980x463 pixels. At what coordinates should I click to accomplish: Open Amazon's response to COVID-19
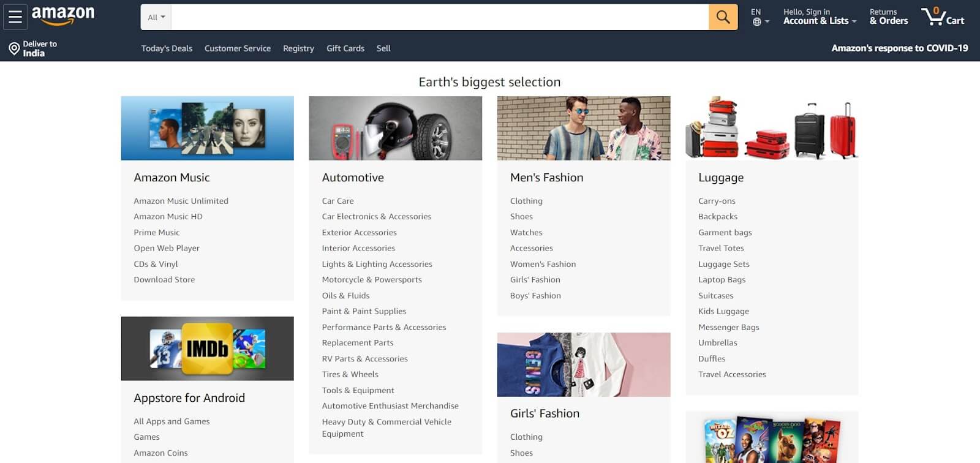[x=900, y=48]
